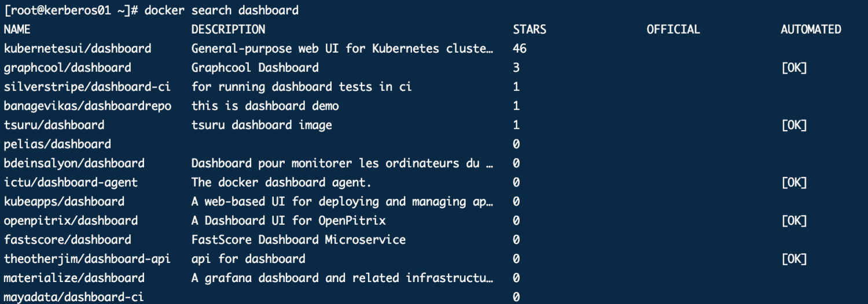
Task: Click the DESCRIPTION column header
Action: (x=228, y=29)
